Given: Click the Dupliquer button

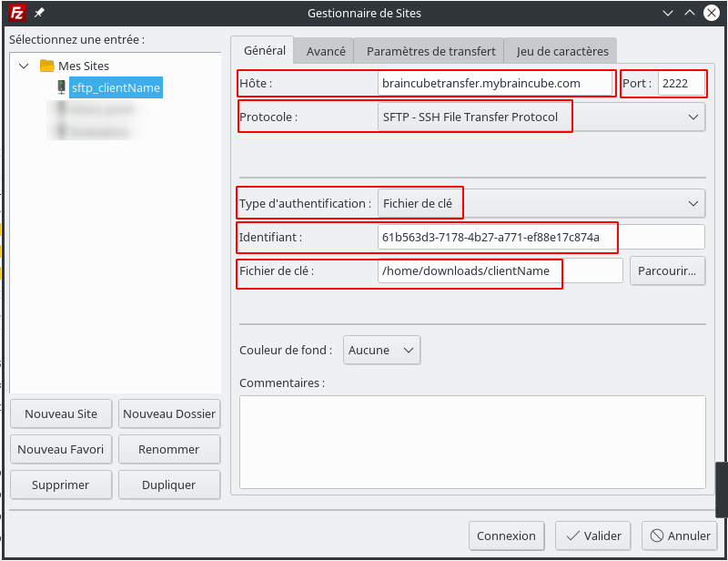Looking at the screenshot, I should tap(169, 484).
